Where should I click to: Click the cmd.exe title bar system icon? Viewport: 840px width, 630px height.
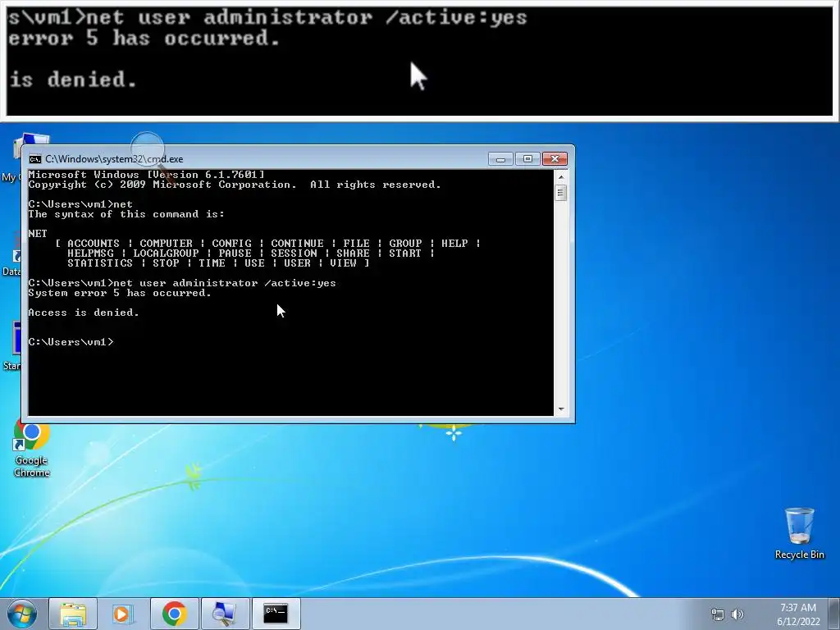tap(34, 159)
